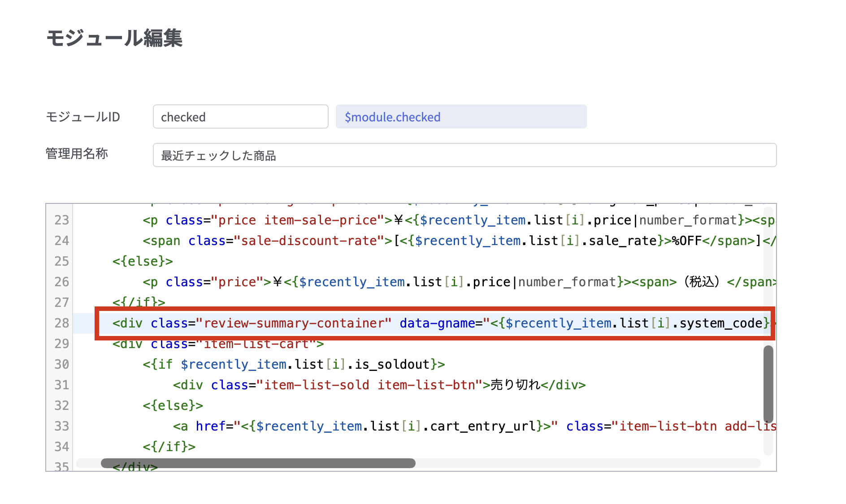
Task: Click the first <{else}> on line 25
Action: [143, 261]
